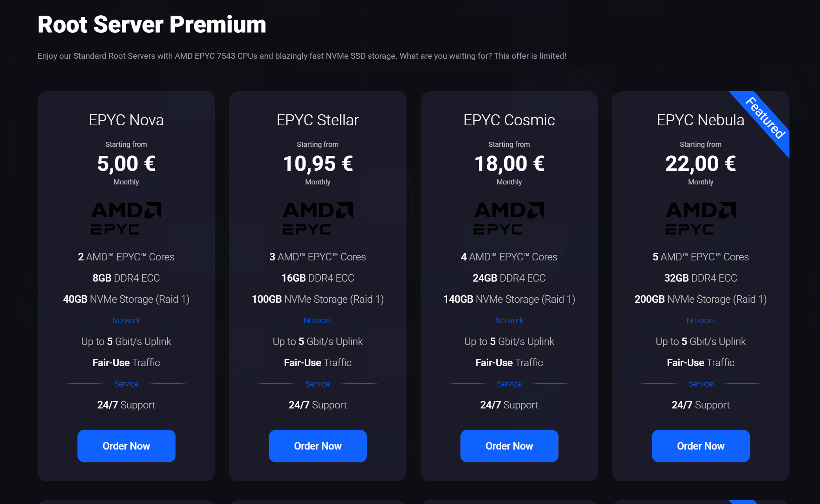The height and width of the screenshot is (504, 820).
Task: Click Service section label in Nebula card
Action: click(701, 384)
